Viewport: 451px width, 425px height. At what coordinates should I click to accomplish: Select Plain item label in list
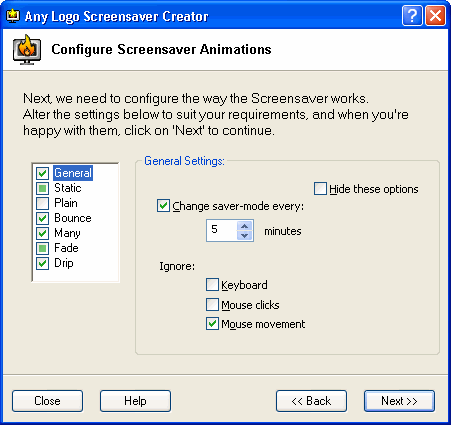coord(66,203)
